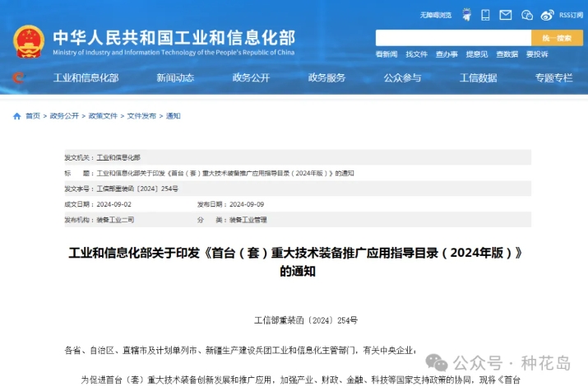Click the home icon in breadcrumb
The width and height of the screenshot is (588, 387).
[x=17, y=116]
